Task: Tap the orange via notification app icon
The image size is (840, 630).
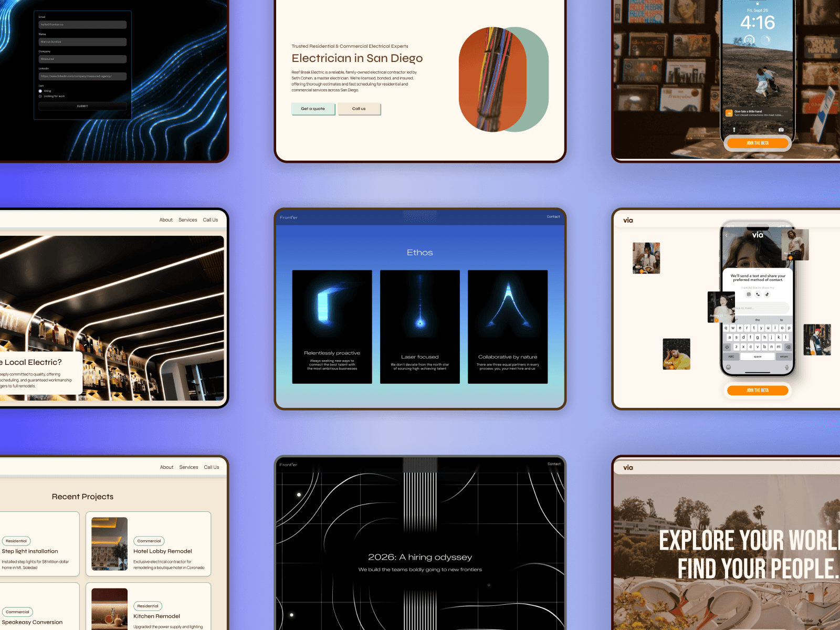Action: [729, 113]
